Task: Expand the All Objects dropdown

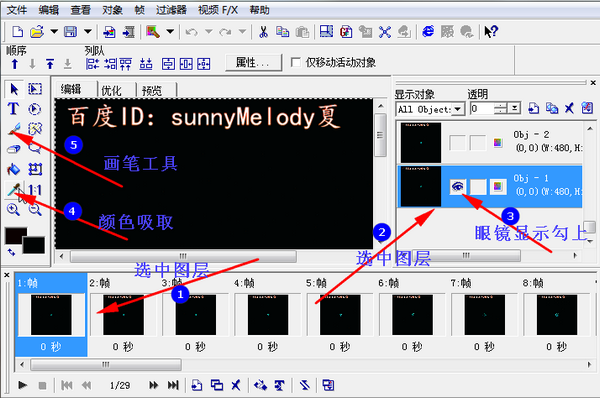Action: (458, 109)
